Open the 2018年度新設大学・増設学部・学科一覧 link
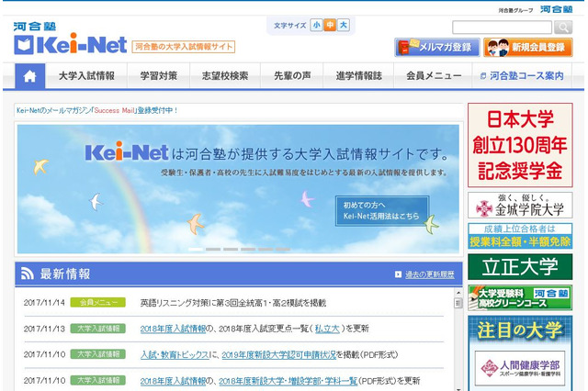588x391 pixels. 288,381
